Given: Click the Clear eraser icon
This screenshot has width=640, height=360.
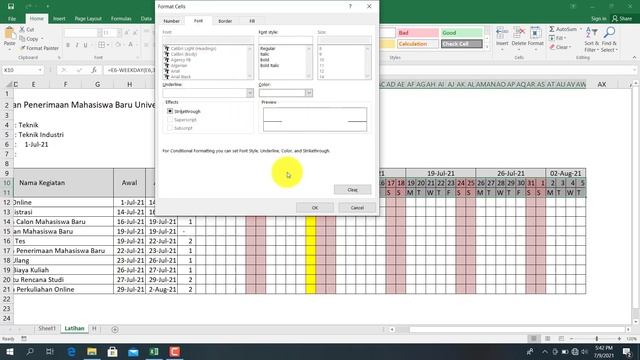Looking at the screenshot, I should (552, 47).
